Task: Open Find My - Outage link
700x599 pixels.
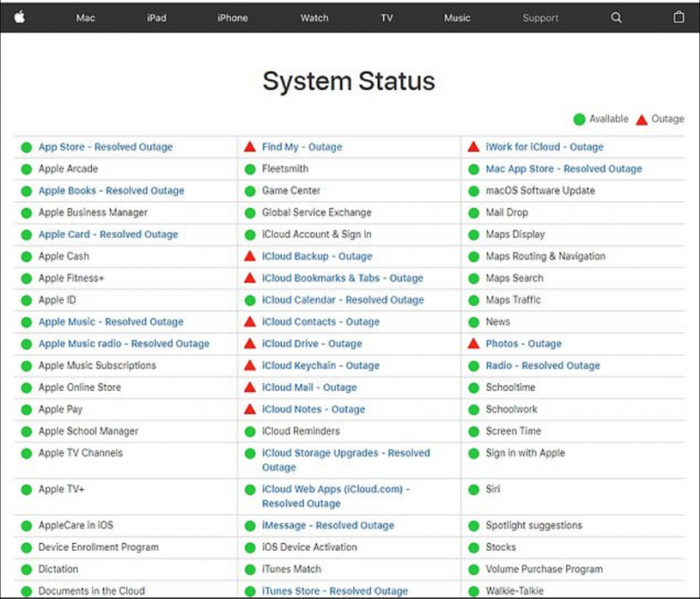Action: tap(302, 147)
